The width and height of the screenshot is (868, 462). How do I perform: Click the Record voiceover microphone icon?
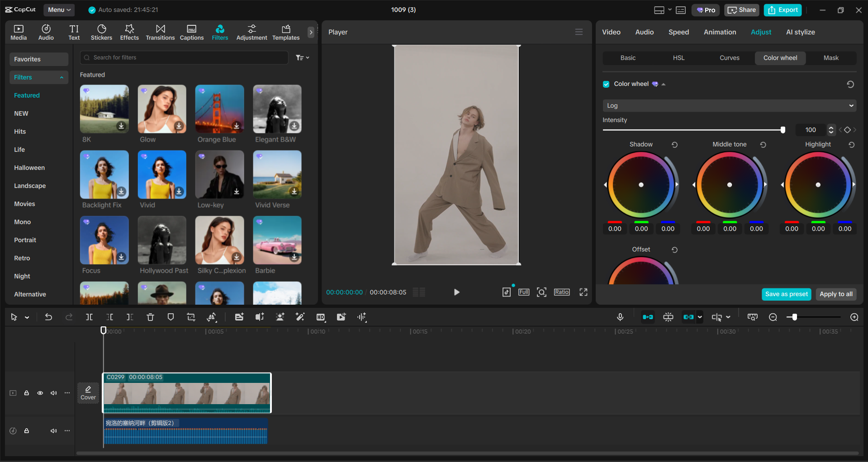[620, 317]
